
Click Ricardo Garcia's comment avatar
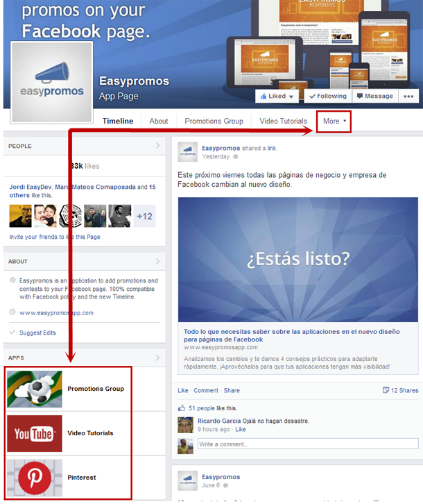click(x=186, y=425)
